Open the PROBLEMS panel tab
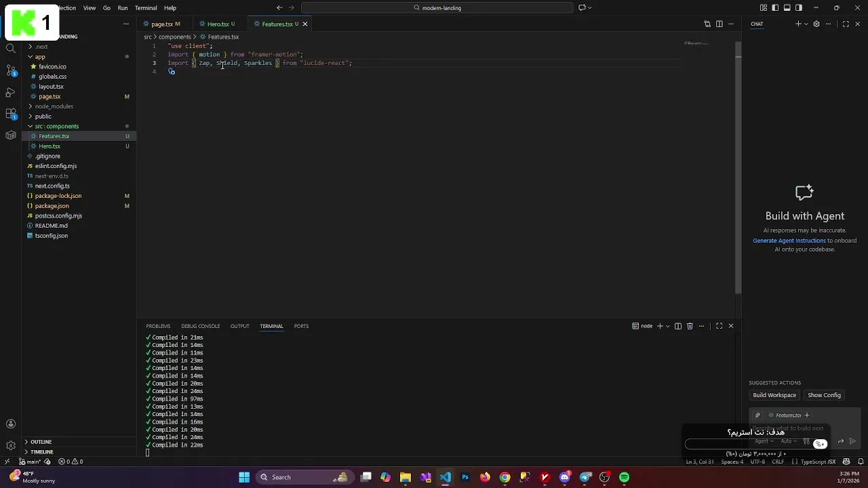868x488 pixels. pos(158,326)
